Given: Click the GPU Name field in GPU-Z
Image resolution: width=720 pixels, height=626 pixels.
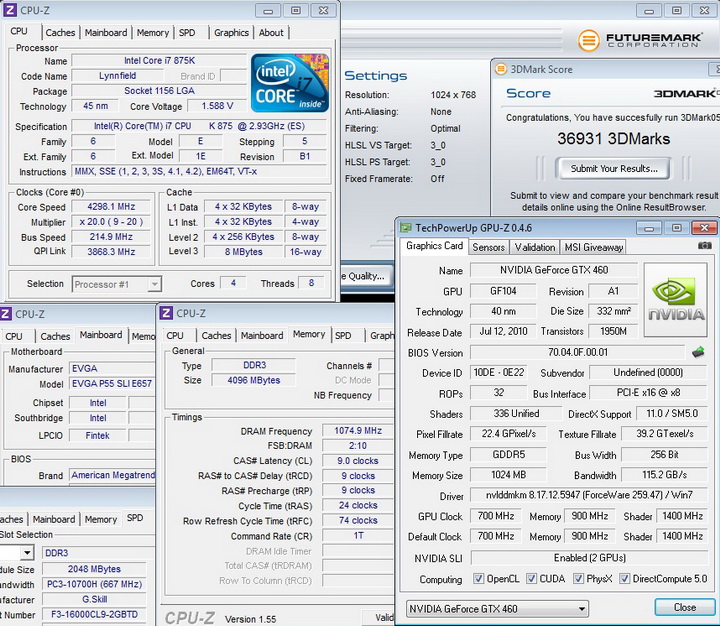Looking at the screenshot, I should [553, 270].
